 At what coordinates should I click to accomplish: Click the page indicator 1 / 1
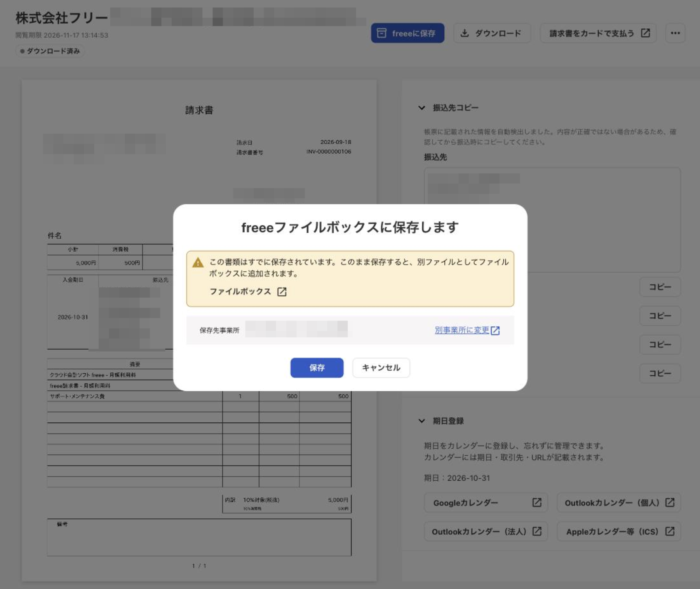tap(199, 566)
